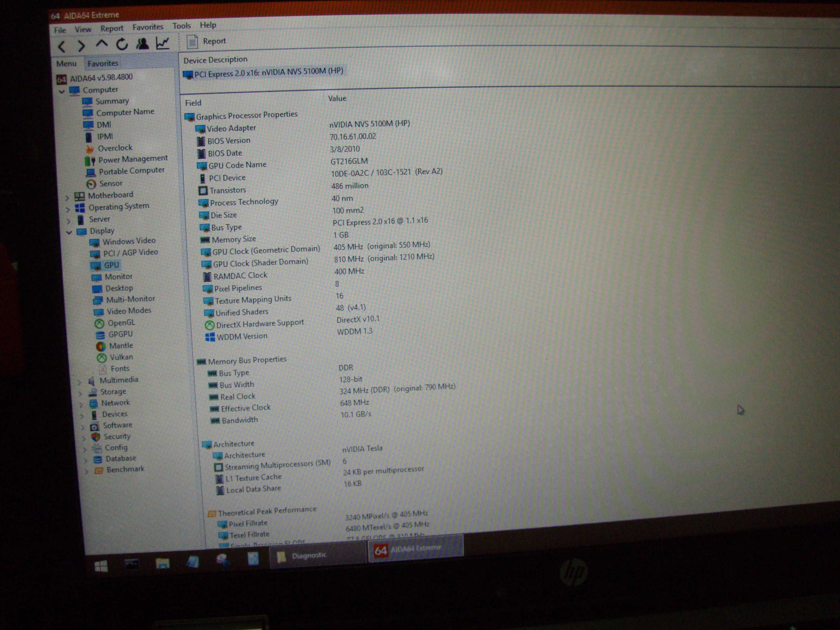This screenshot has height=630, width=840.
Task: Open File Explorer from the taskbar
Action: pos(162,564)
